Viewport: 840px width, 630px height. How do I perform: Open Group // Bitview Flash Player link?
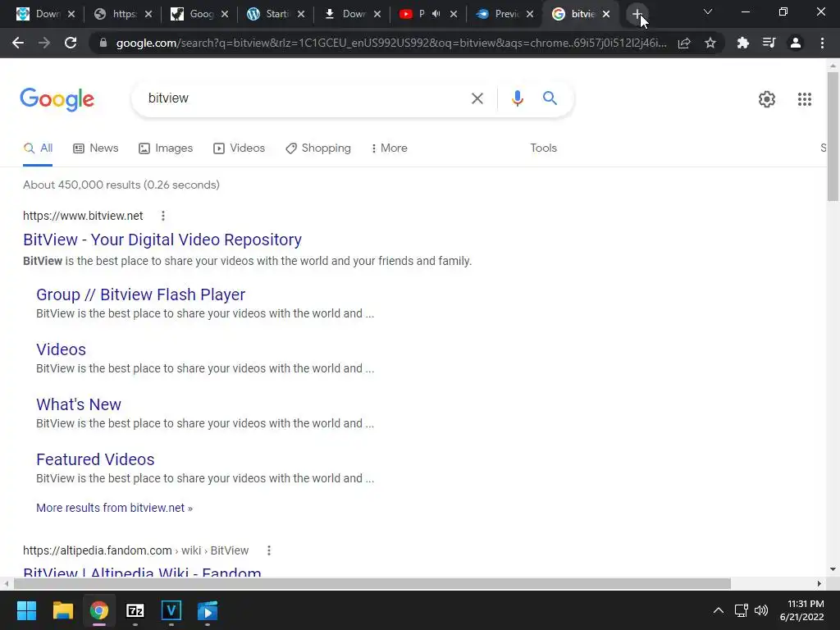(140, 294)
